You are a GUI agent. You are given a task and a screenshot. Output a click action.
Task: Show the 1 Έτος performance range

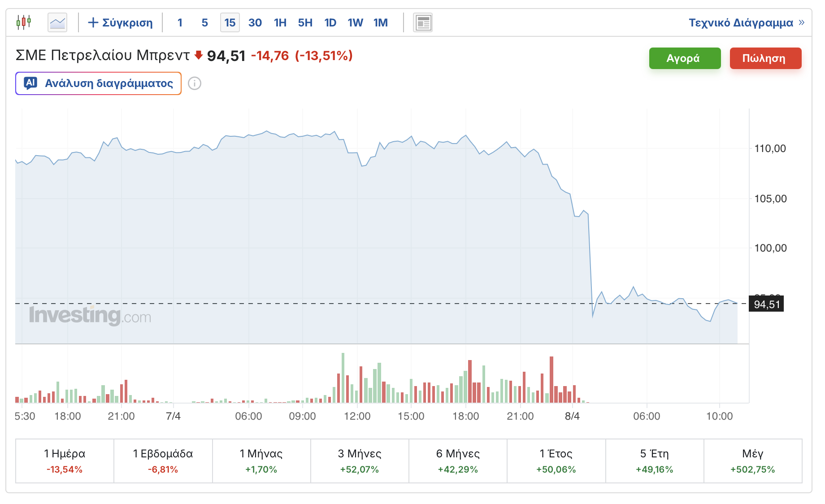point(556,461)
